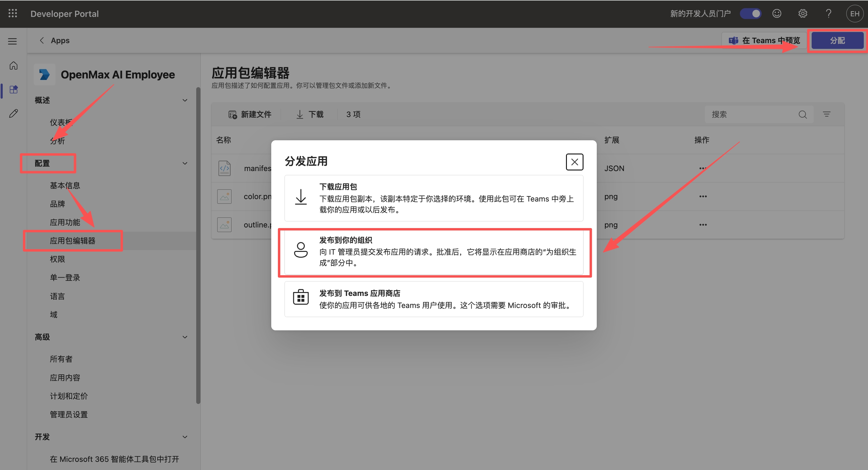Open more actions for JSON row
The height and width of the screenshot is (470, 868).
click(x=703, y=168)
